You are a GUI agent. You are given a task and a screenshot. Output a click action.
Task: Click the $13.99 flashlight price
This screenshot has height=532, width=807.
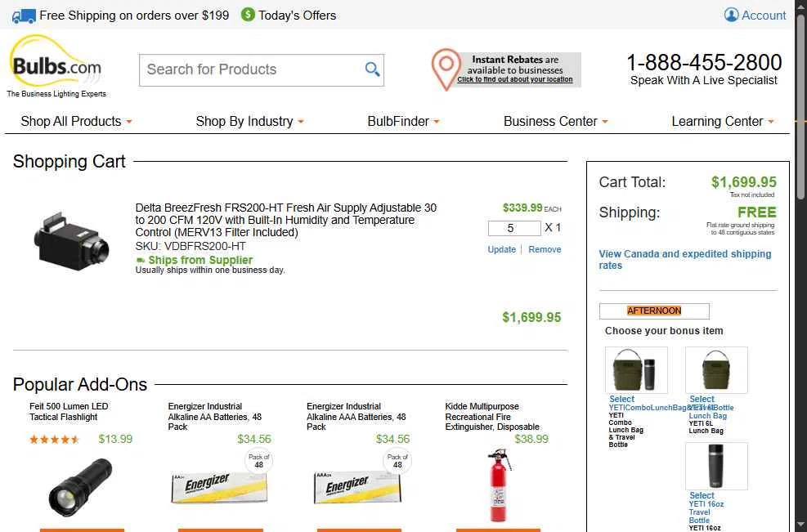click(115, 440)
